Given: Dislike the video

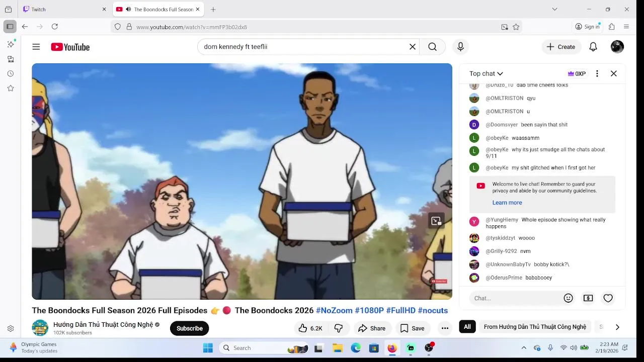Looking at the screenshot, I should coord(339,328).
